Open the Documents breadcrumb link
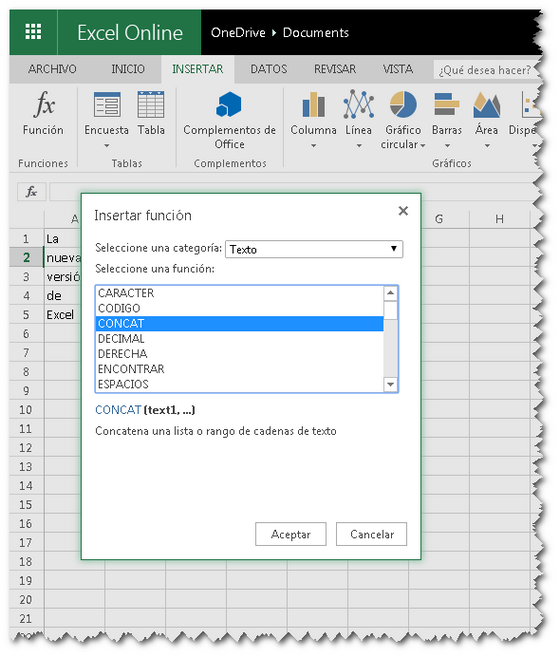 316,32
